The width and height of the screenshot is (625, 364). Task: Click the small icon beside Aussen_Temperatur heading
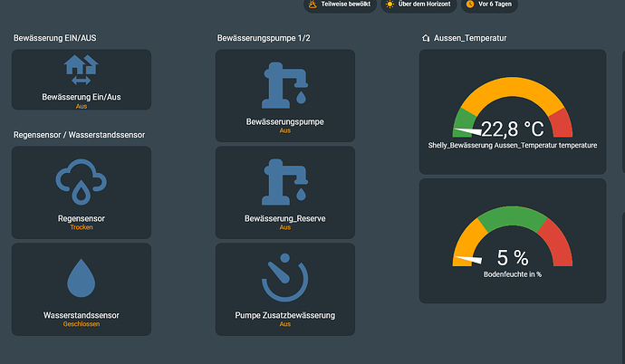click(426, 39)
